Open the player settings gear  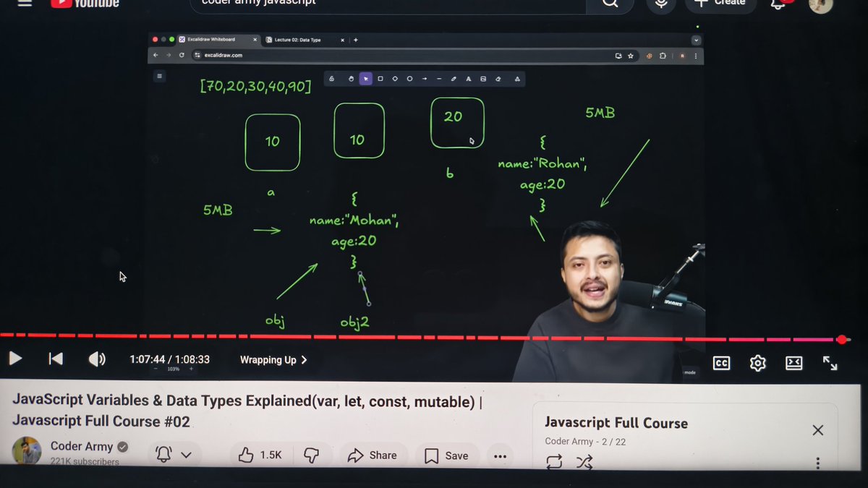pos(757,363)
